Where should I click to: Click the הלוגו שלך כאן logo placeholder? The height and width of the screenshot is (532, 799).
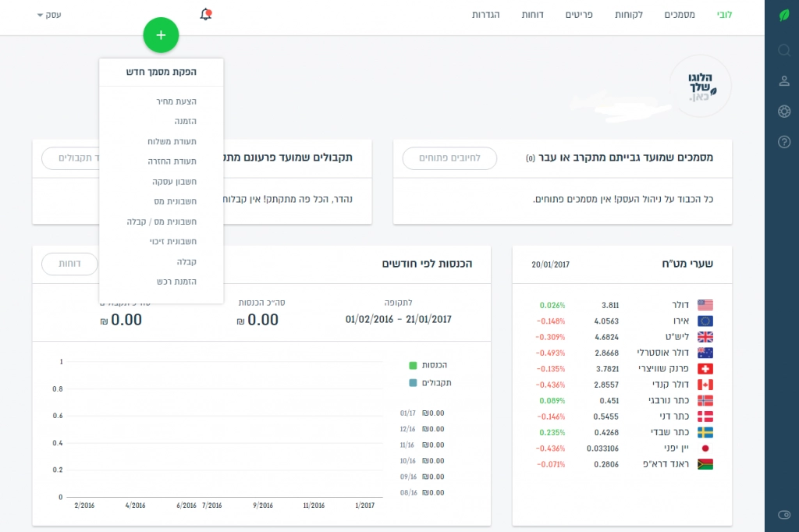tap(700, 86)
